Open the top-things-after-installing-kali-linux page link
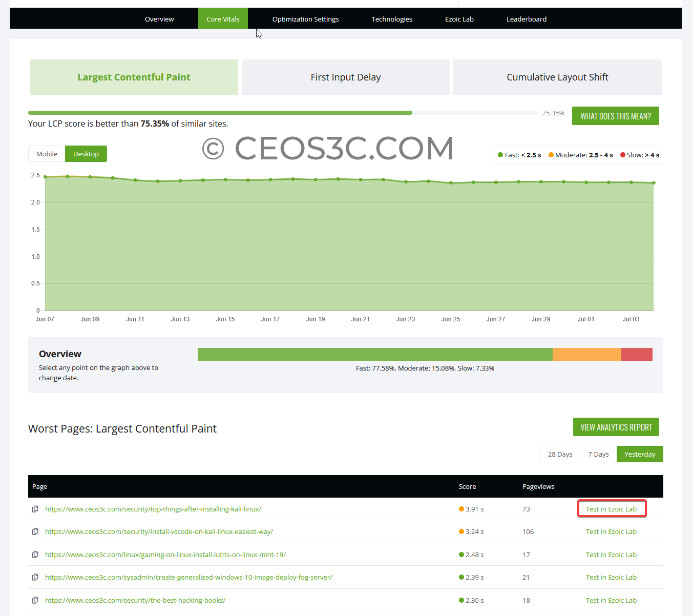693x616 pixels. coord(153,509)
